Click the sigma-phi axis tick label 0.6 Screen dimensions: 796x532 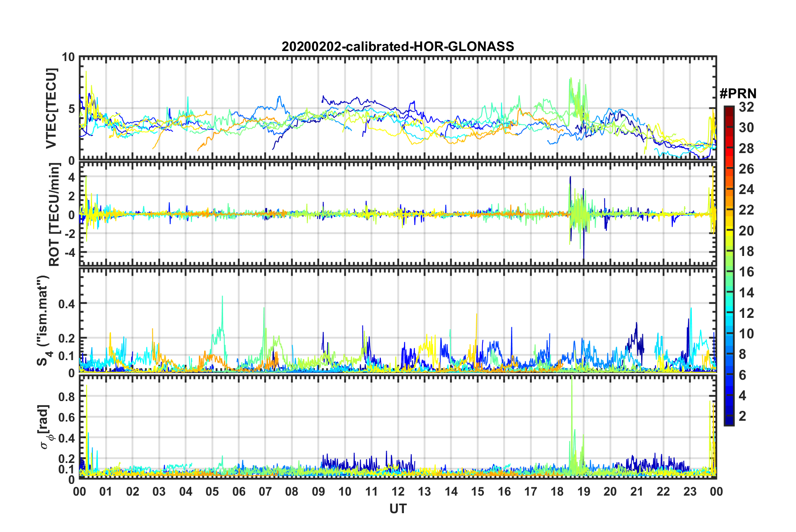coord(67,417)
